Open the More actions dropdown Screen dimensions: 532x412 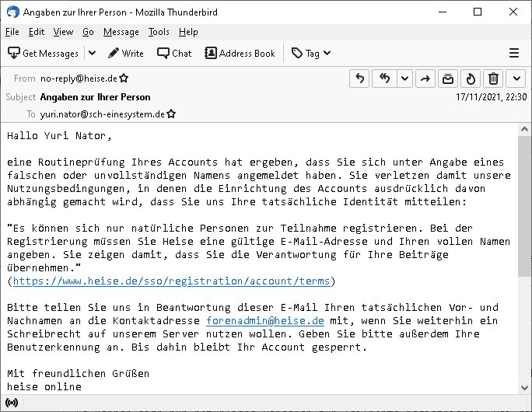(x=516, y=79)
